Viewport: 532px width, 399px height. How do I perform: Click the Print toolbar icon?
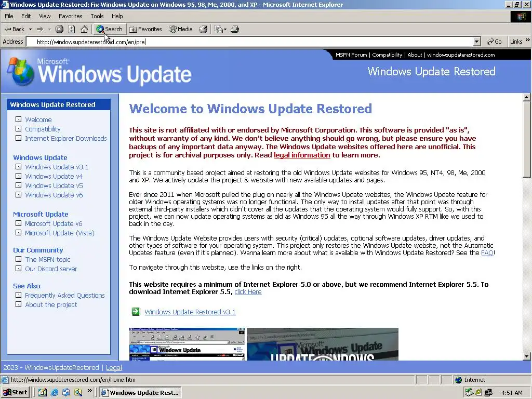point(235,29)
